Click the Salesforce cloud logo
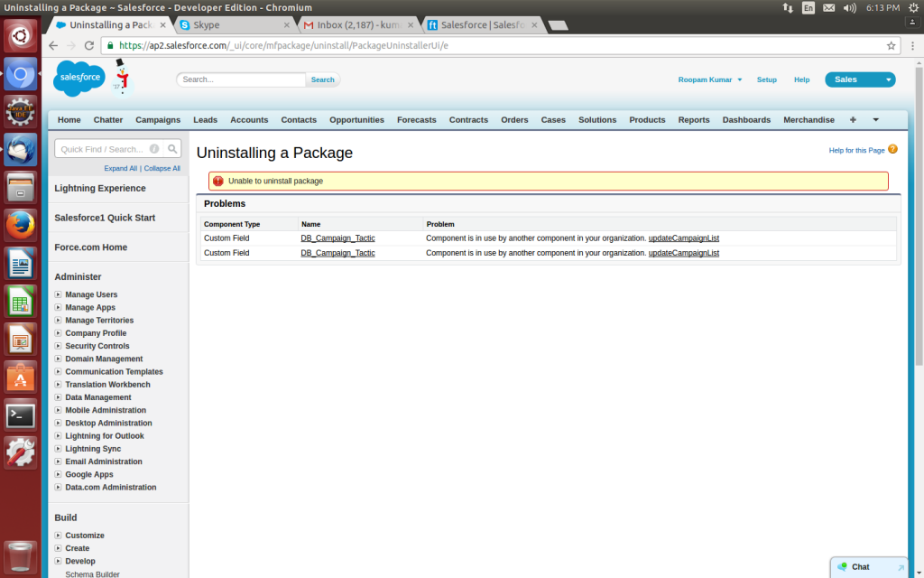Image resolution: width=924 pixels, height=578 pixels. [x=79, y=79]
